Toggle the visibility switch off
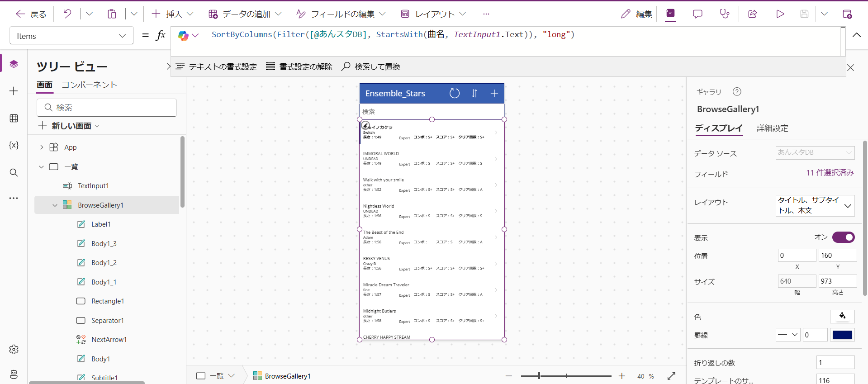Viewport: 868px width, 384px height. [x=844, y=237]
